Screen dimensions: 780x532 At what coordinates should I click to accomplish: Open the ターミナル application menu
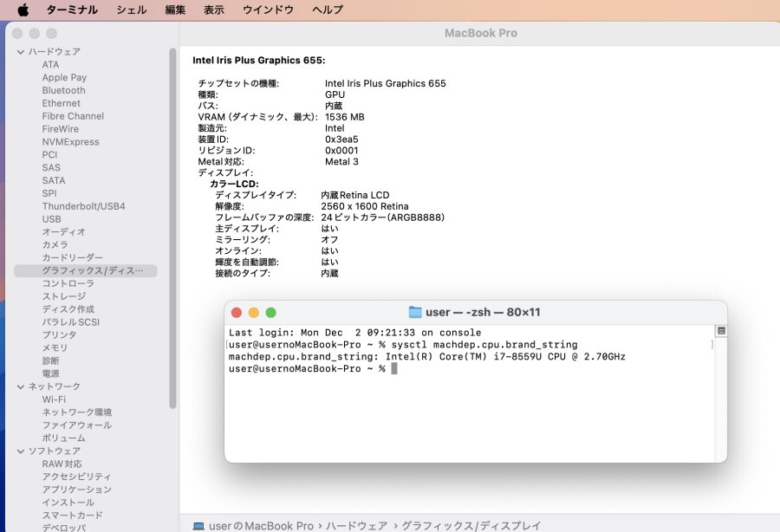[x=72, y=10]
